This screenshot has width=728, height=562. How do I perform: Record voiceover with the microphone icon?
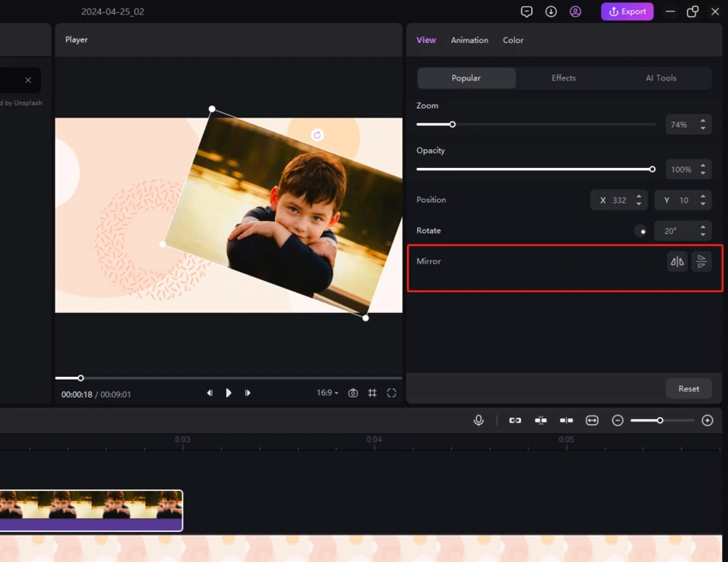[x=479, y=421]
